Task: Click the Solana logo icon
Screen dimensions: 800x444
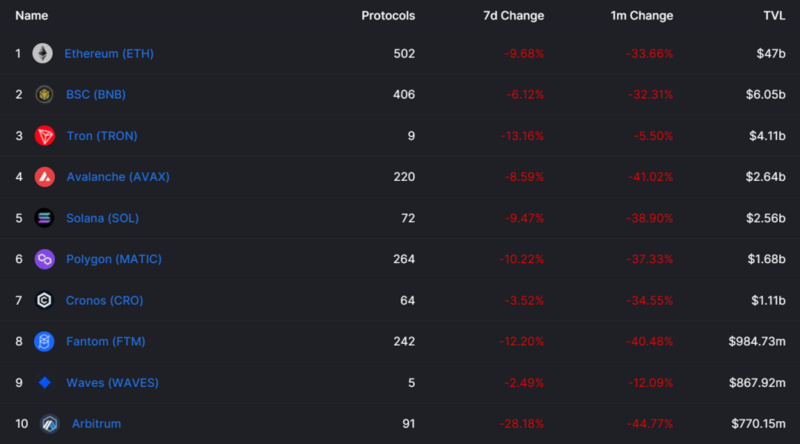Action: click(x=44, y=218)
